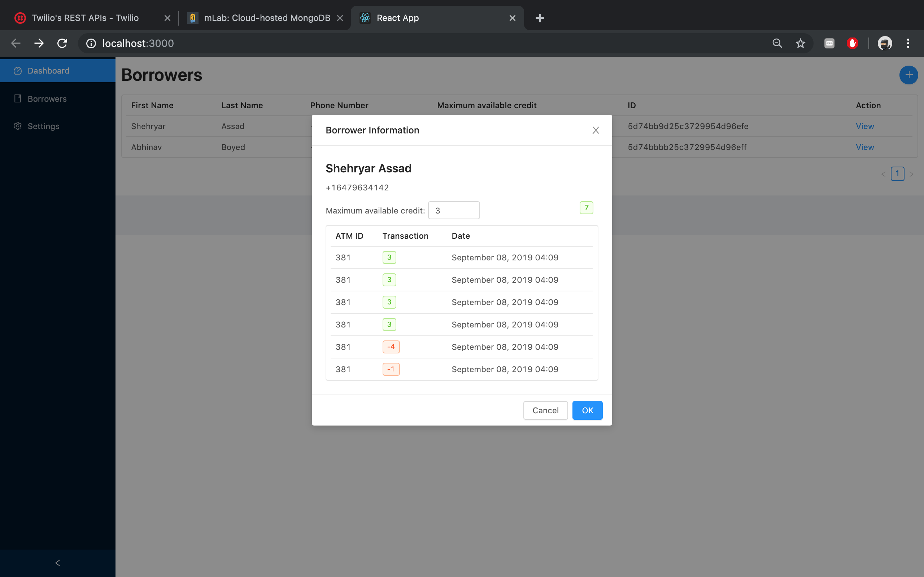The image size is (924, 577).
Task: Go to next page with pagination arrow
Action: [x=911, y=175]
